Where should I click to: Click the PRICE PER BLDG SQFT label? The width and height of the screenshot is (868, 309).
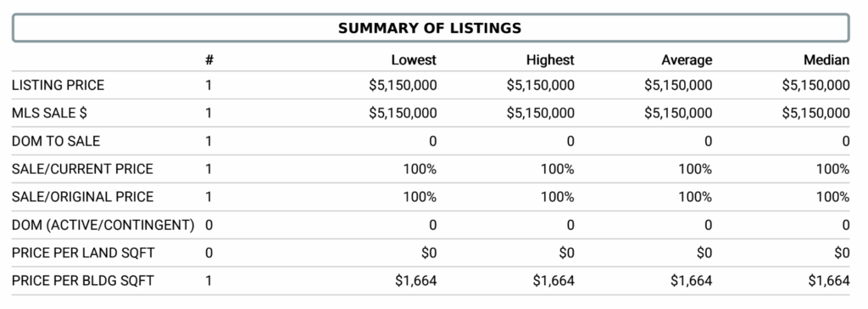tap(82, 281)
